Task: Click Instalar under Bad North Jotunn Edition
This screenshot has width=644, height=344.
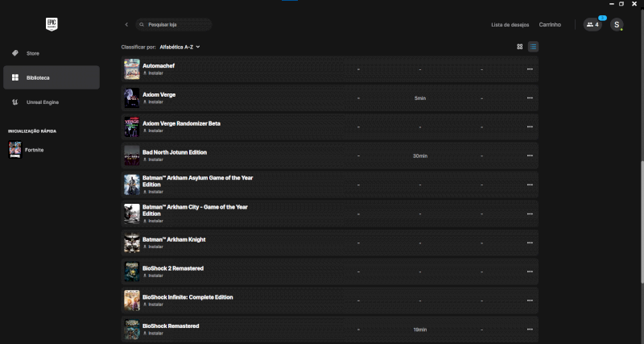Action: tap(153, 160)
